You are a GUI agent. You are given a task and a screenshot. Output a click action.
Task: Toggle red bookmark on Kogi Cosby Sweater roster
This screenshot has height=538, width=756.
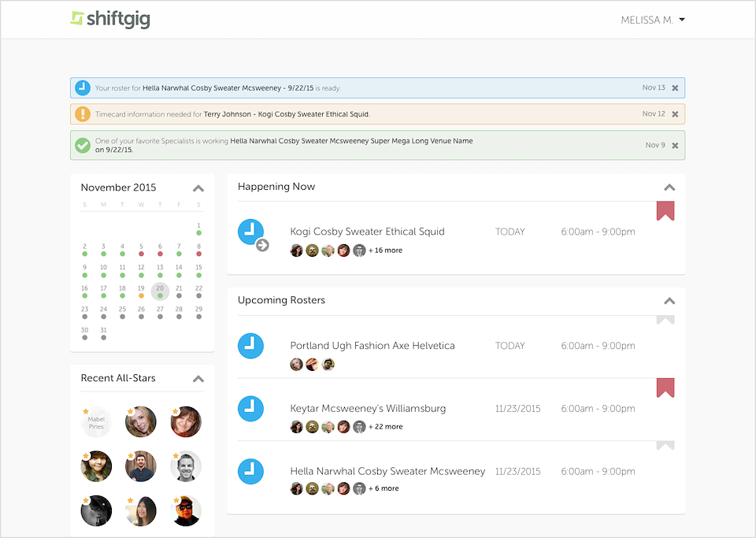tap(665, 210)
